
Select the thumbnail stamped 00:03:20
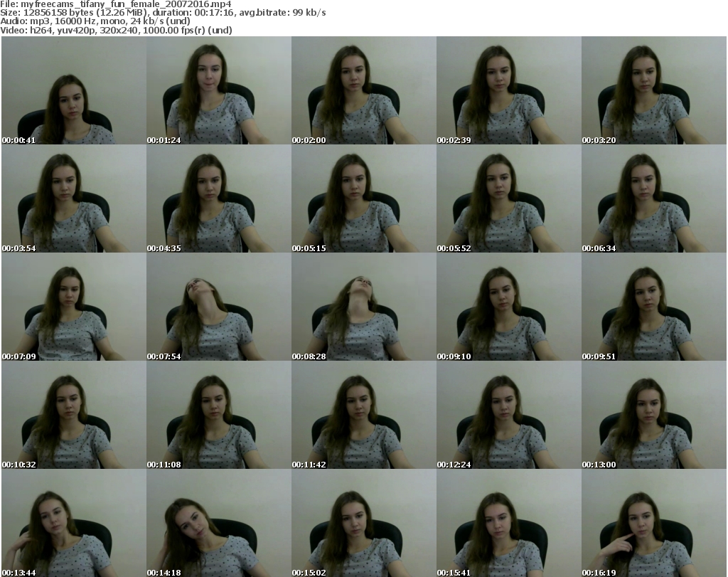coord(654,90)
